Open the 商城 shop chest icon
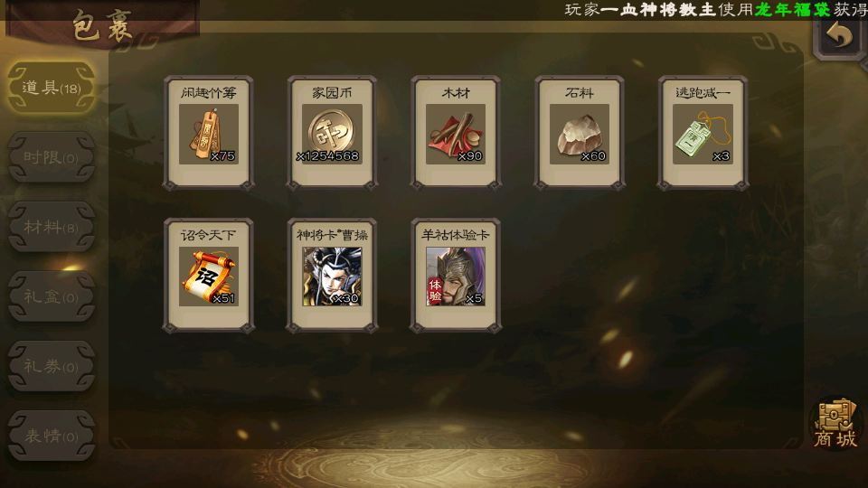Image resolution: width=868 pixels, height=488 pixels. pos(835,424)
